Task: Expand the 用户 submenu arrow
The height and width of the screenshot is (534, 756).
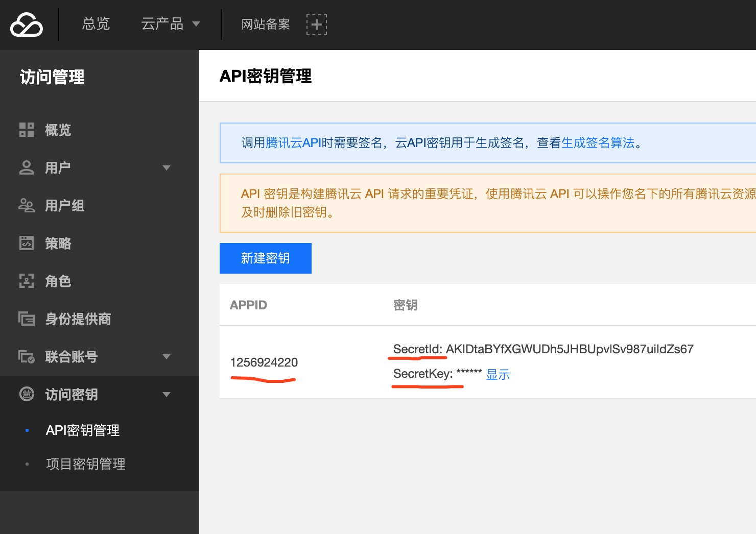Action: pos(166,167)
